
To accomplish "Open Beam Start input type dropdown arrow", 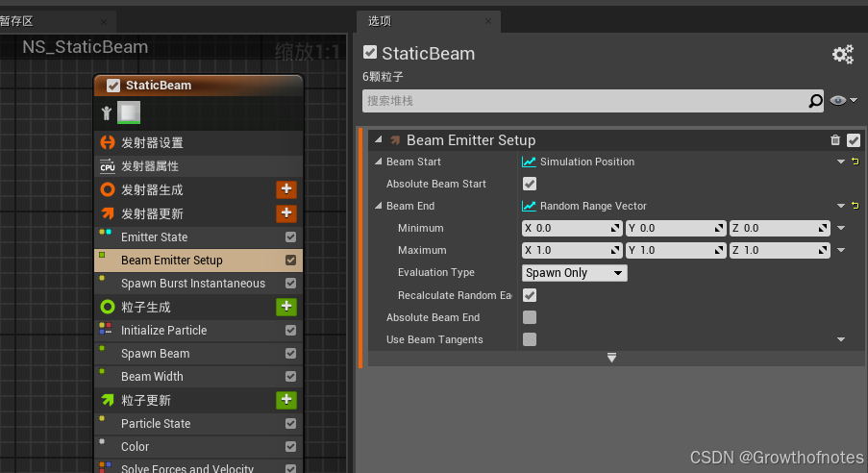I will [x=841, y=162].
